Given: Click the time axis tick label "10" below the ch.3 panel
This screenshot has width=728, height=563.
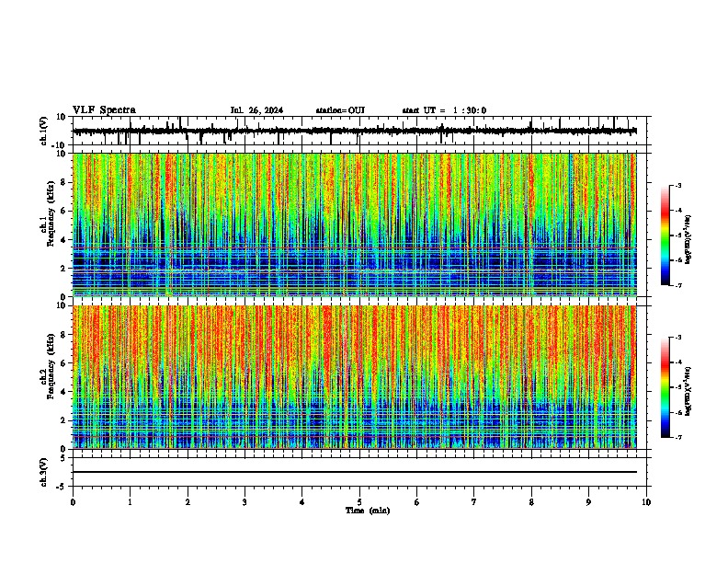Looking at the screenshot, I should coord(646,502).
